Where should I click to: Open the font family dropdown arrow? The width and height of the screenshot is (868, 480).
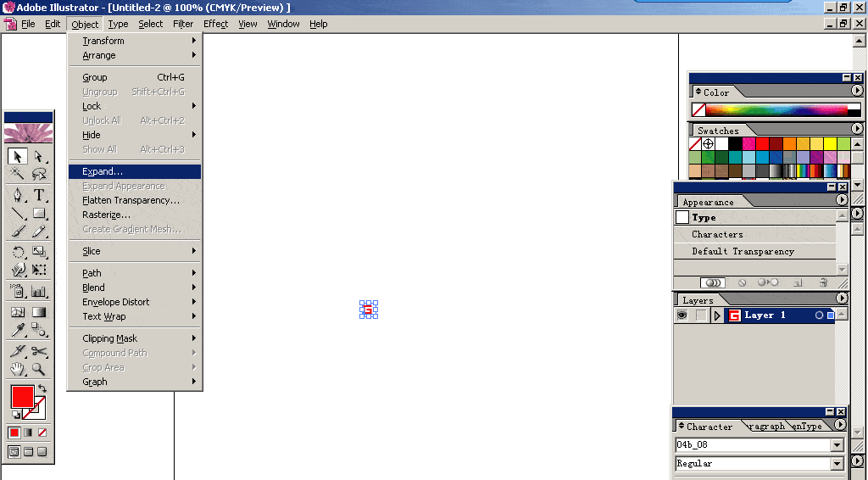pos(837,444)
